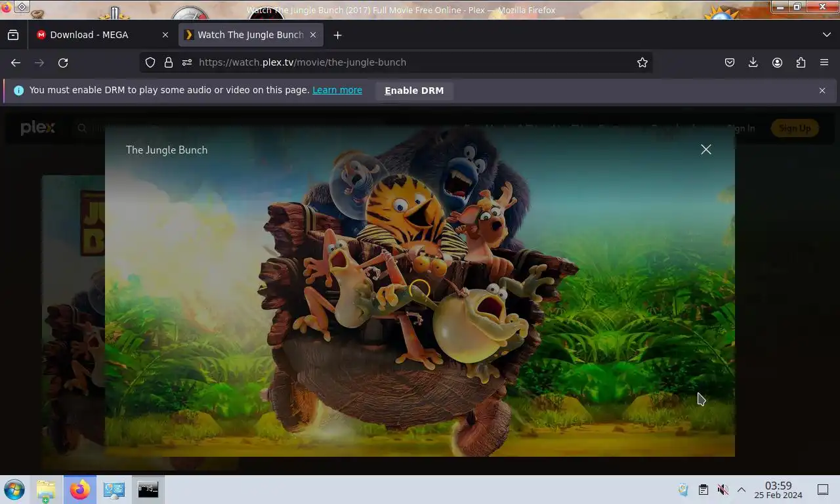This screenshot has width=840, height=504.
Task: Bookmark this page with the star icon
Action: 642,62
